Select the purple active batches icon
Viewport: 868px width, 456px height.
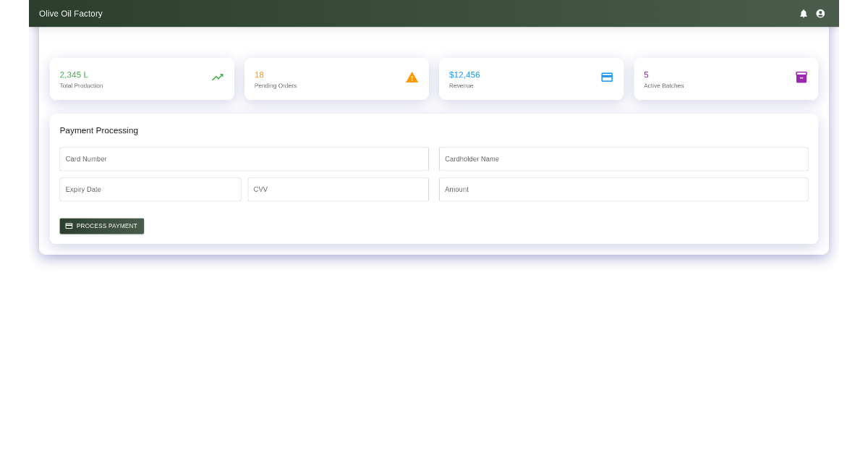801,77
